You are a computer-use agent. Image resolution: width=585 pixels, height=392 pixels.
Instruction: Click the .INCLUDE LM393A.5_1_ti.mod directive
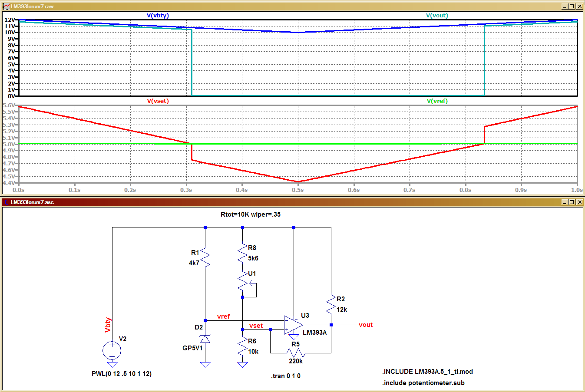click(427, 372)
